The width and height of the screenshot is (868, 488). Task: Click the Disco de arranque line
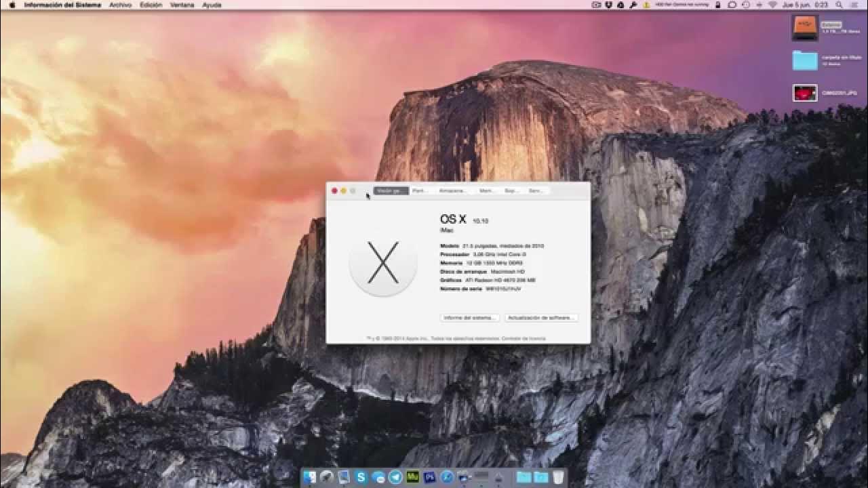click(482, 271)
